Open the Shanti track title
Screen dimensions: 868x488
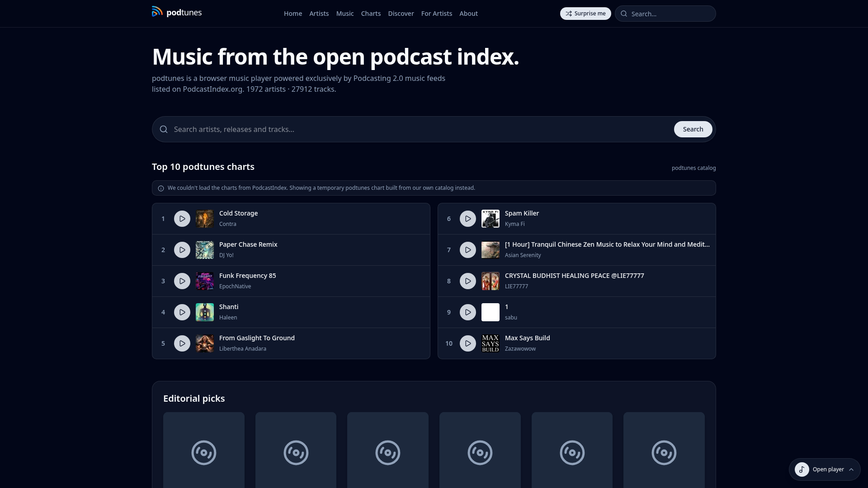click(229, 307)
